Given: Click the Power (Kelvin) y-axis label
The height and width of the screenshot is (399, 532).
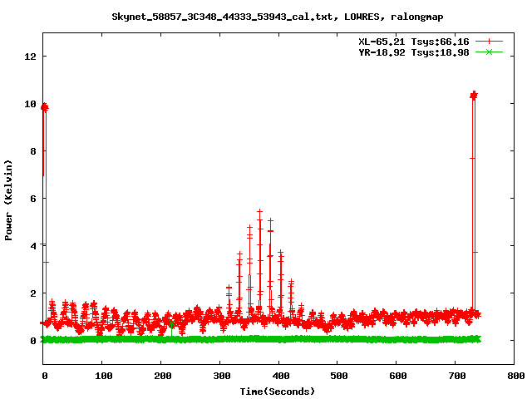Looking at the screenshot, I should (x=8, y=200).
